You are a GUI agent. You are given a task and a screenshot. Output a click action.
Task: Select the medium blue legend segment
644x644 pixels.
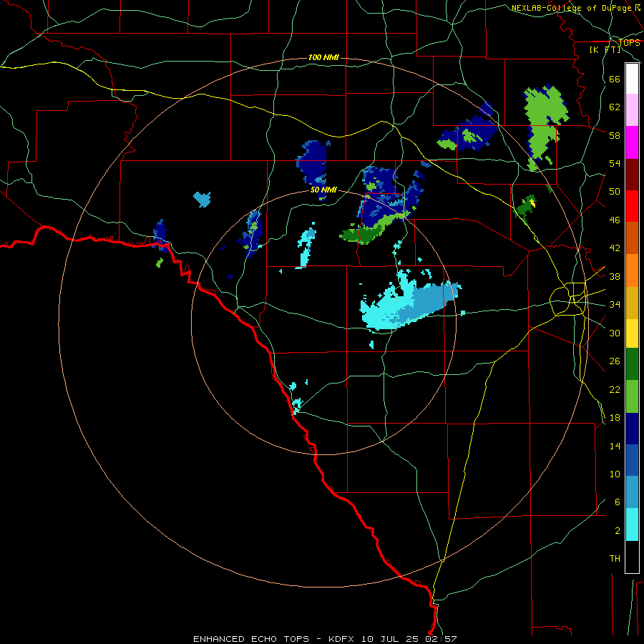[632, 461]
